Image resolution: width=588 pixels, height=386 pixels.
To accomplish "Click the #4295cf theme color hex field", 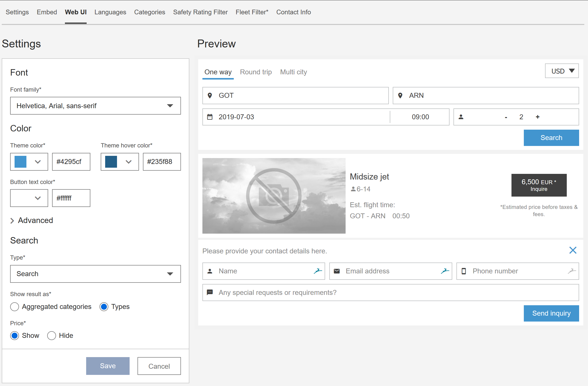I will pos(71,162).
